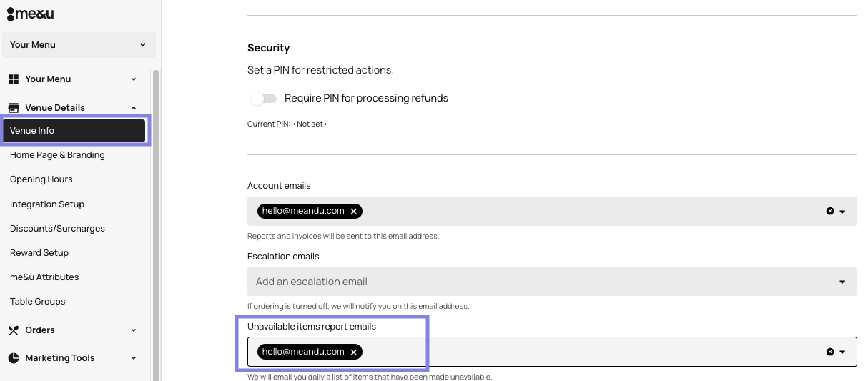This screenshot has height=381, width=868.
Task: Expand the Orders section chevron
Action: 134,330
